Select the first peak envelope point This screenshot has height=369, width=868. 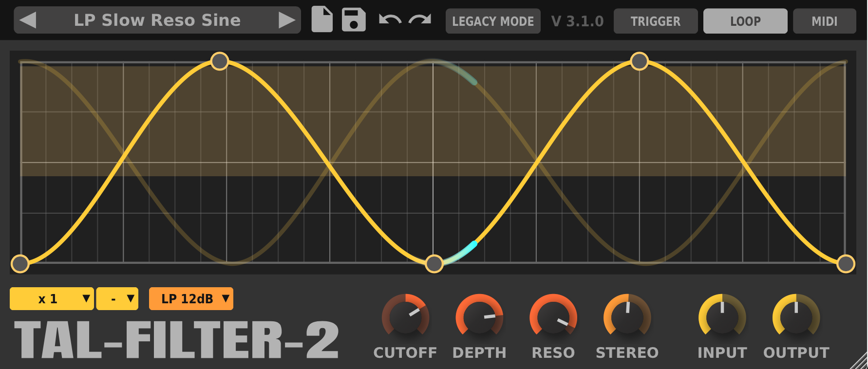click(x=220, y=61)
